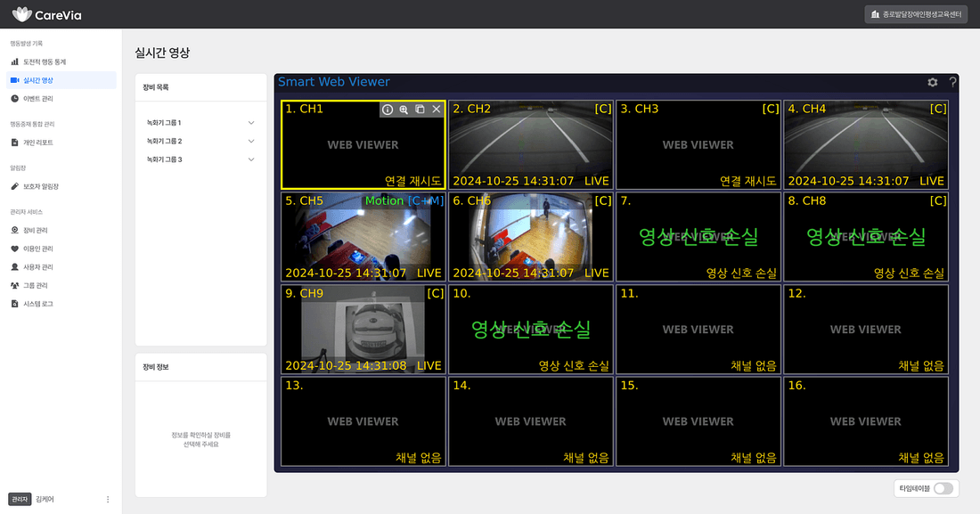Click timestamp 2024-10-25 14:31:08 on CH9

click(346, 366)
